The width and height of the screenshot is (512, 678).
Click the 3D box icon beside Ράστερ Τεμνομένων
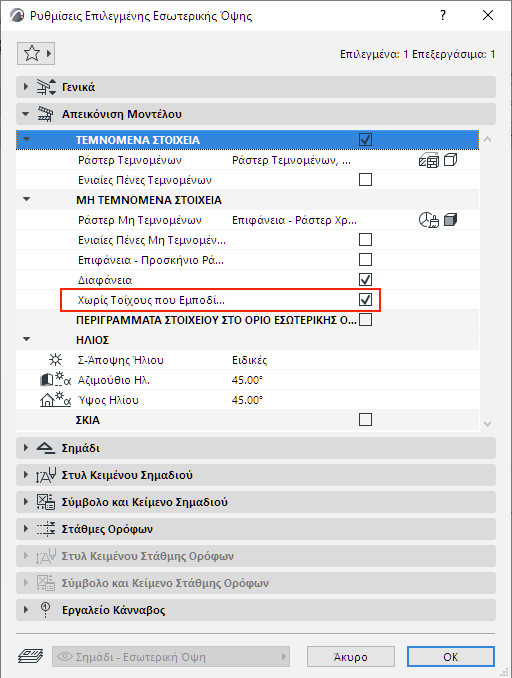click(451, 160)
